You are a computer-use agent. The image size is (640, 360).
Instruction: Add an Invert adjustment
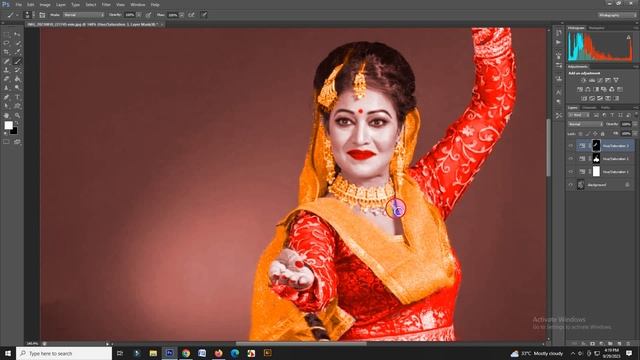coord(584,98)
